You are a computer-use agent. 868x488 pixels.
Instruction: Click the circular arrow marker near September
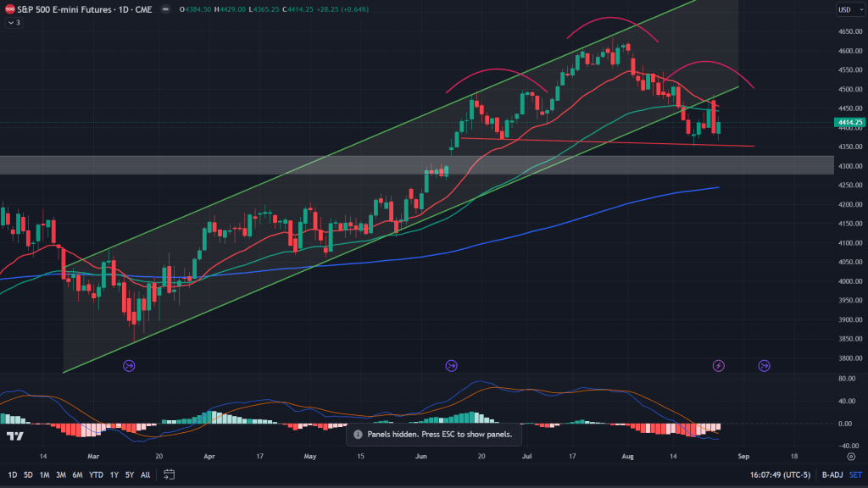tap(762, 366)
